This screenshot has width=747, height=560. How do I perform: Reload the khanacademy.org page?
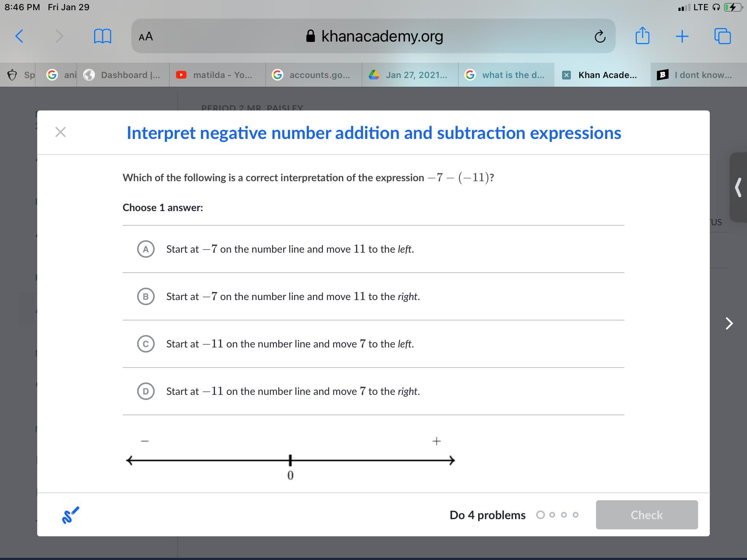[x=600, y=36]
